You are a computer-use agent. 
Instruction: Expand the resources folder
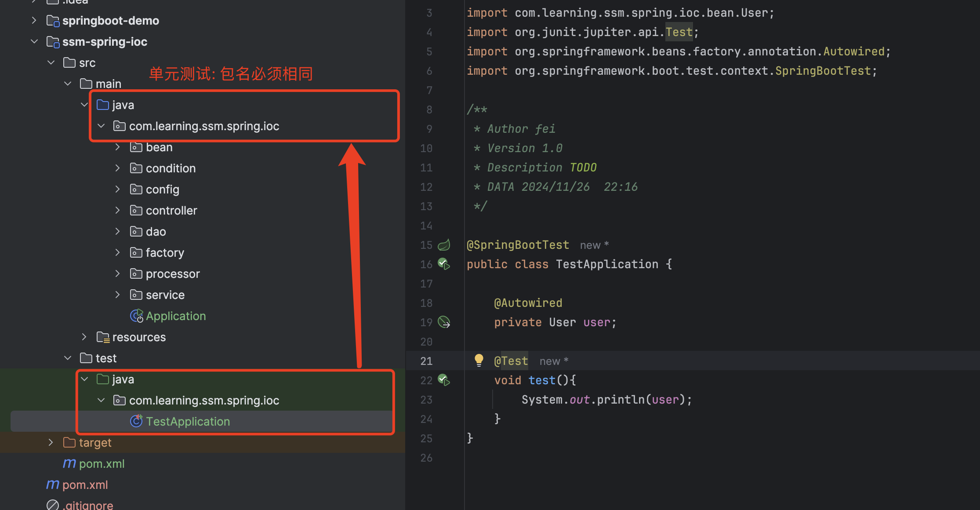[84, 337]
